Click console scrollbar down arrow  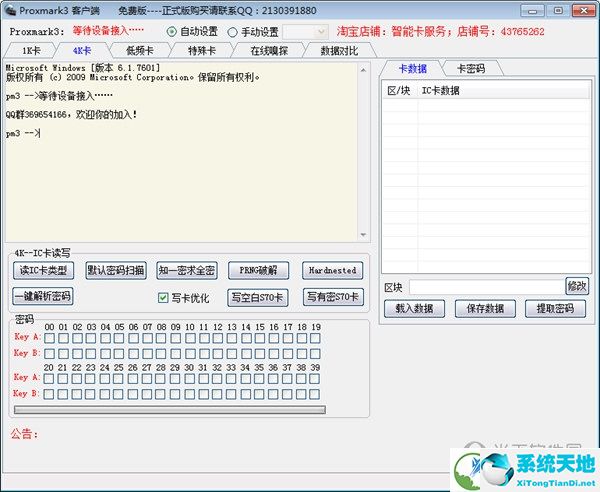(363, 235)
